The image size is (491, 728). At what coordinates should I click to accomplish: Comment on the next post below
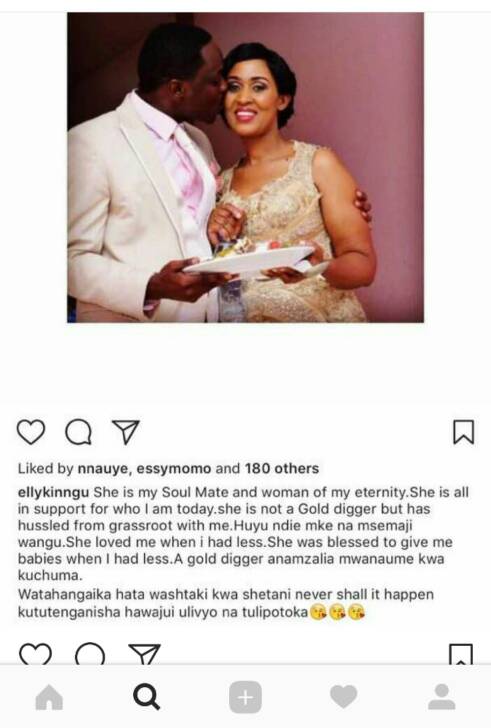point(90,654)
